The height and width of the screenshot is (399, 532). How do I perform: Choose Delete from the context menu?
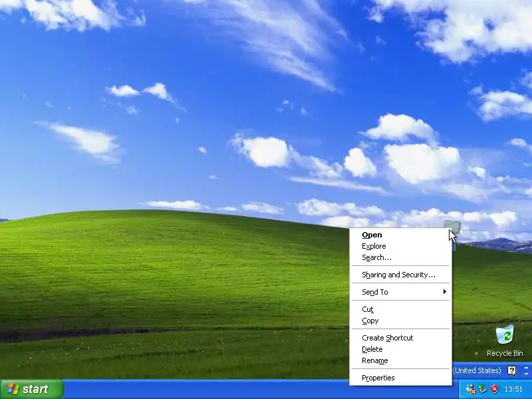coord(400,349)
